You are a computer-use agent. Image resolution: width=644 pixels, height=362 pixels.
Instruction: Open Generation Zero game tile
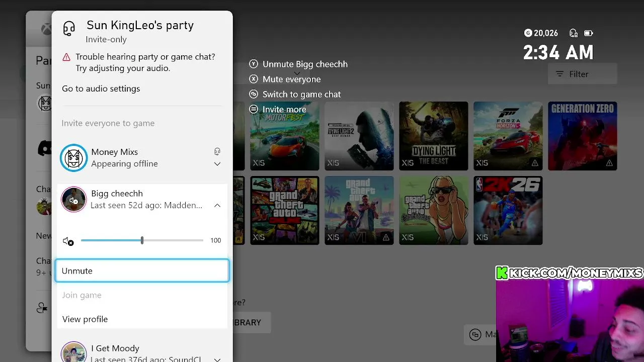click(x=583, y=136)
